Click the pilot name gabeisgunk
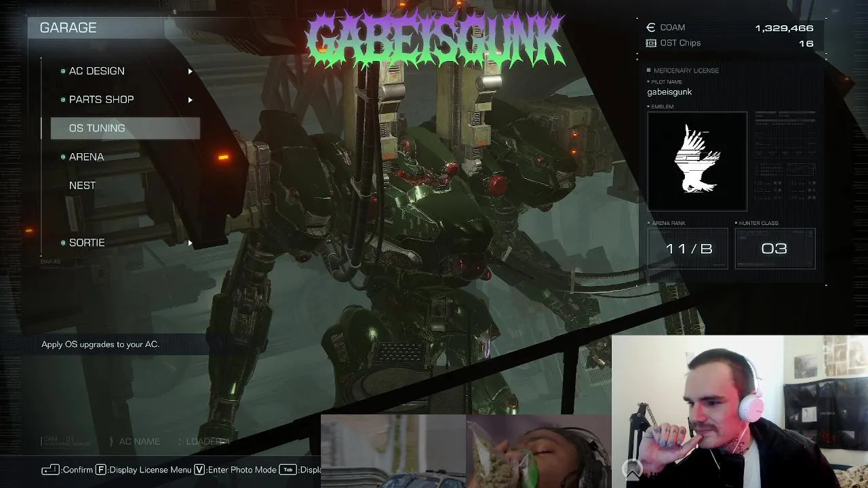This screenshot has height=488, width=868. pos(669,92)
